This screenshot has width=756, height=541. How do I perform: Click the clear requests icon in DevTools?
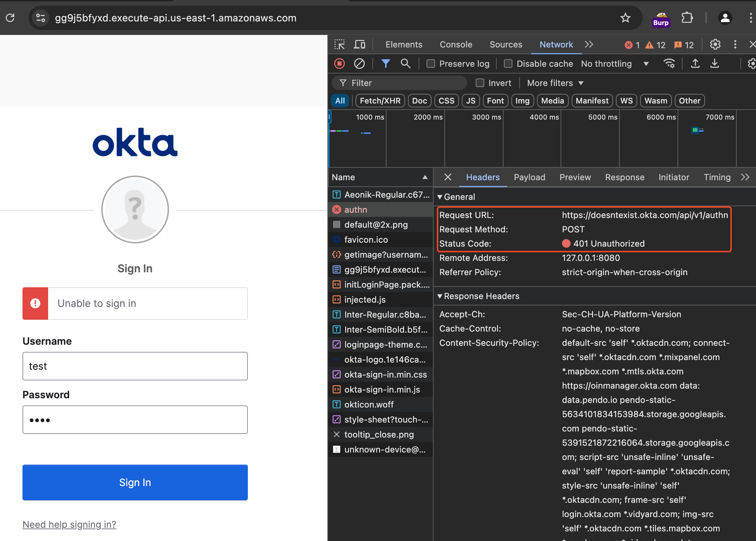click(359, 64)
